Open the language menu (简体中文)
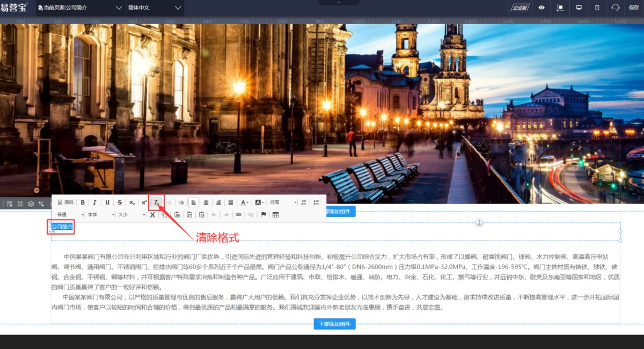This screenshot has width=644, height=349. click(155, 8)
